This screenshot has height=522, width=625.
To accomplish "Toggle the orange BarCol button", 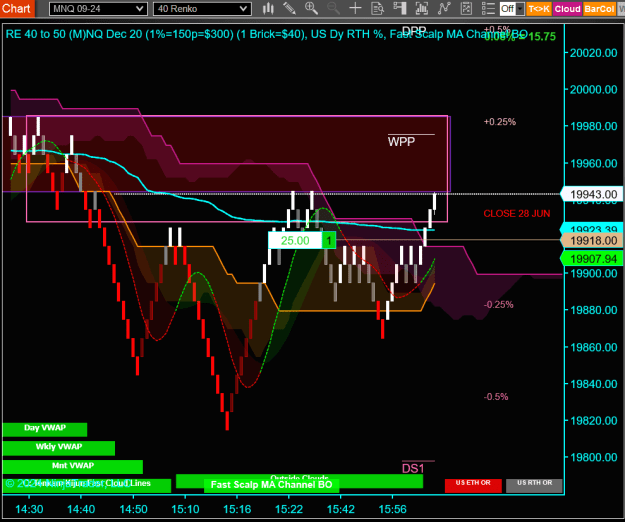I will (599, 9).
